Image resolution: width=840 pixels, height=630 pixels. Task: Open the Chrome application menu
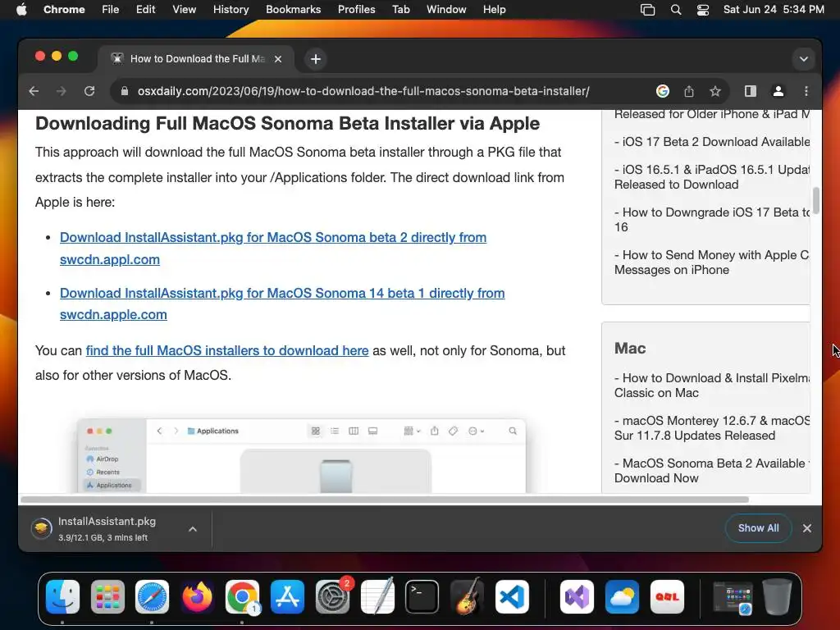(64, 9)
